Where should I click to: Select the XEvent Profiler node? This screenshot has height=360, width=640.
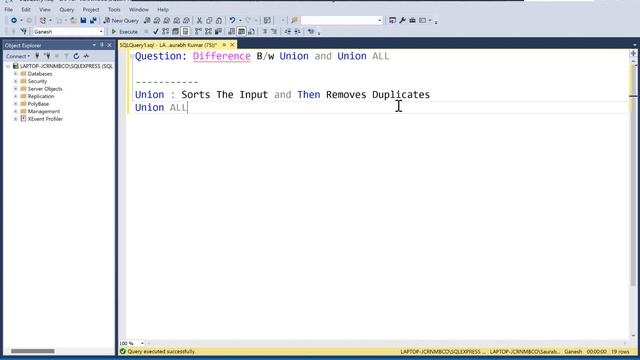click(x=45, y=119)
